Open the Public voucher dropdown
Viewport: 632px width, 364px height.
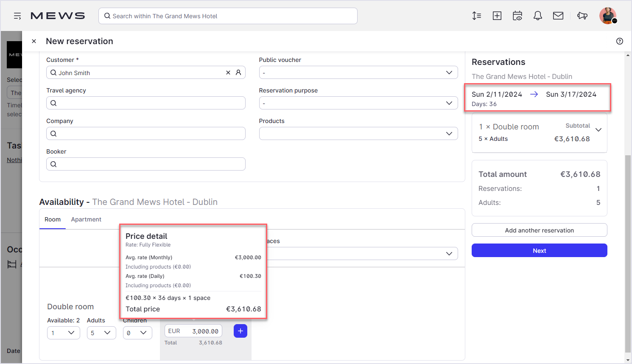click(358, 73)
